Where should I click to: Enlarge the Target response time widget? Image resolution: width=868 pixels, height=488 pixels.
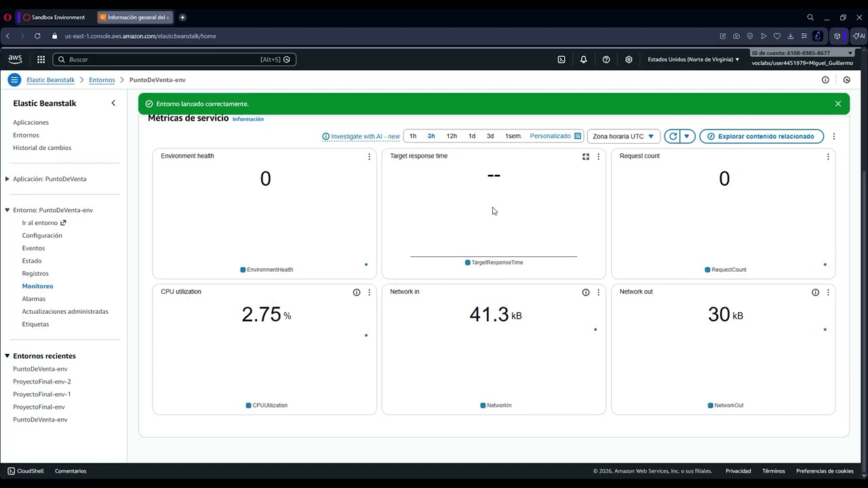tap(586, 157)
